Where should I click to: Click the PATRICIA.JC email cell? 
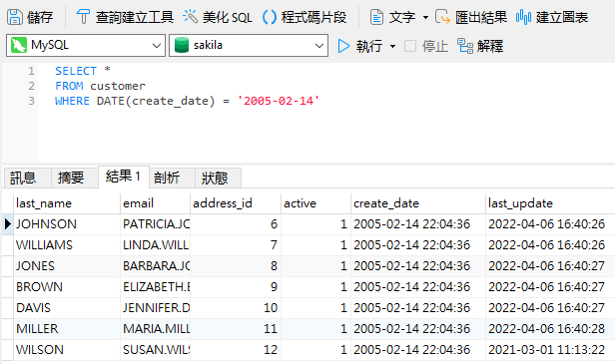coord(155,224)
